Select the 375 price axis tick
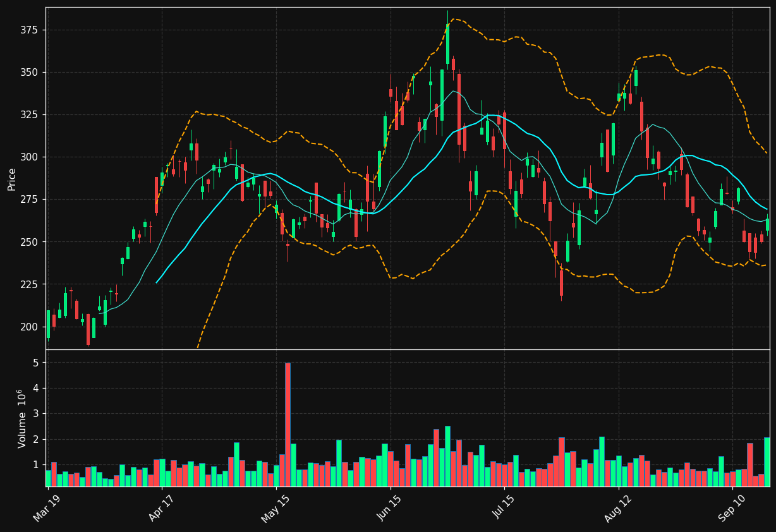The width and height of the screenshot is (776, 532). (x=30, y=30)
